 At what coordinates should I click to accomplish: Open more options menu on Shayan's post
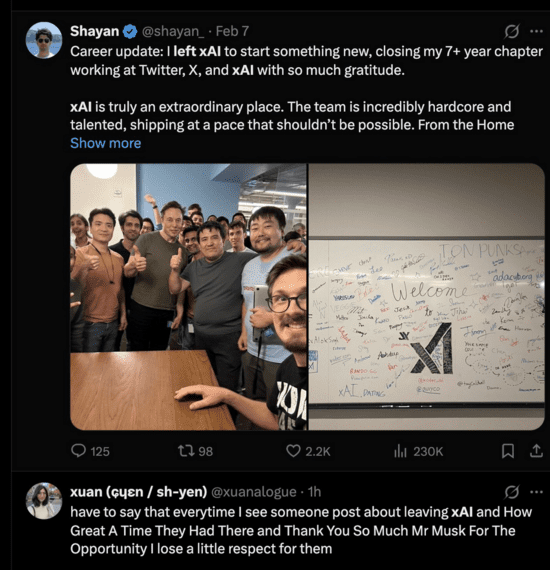click(537, 31)
